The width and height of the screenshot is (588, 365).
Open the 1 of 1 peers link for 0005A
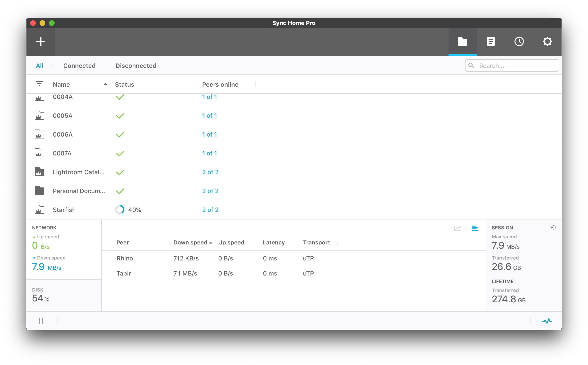click(x=210, y=116)
